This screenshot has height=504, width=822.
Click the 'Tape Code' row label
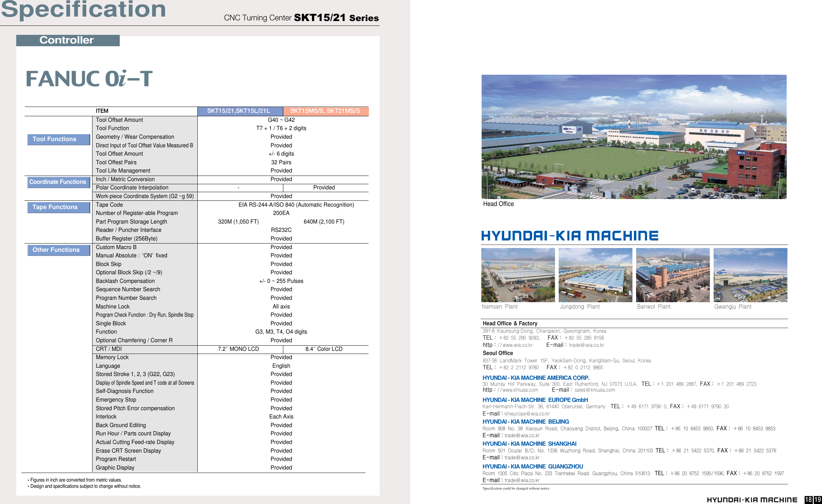coord(109,205)
